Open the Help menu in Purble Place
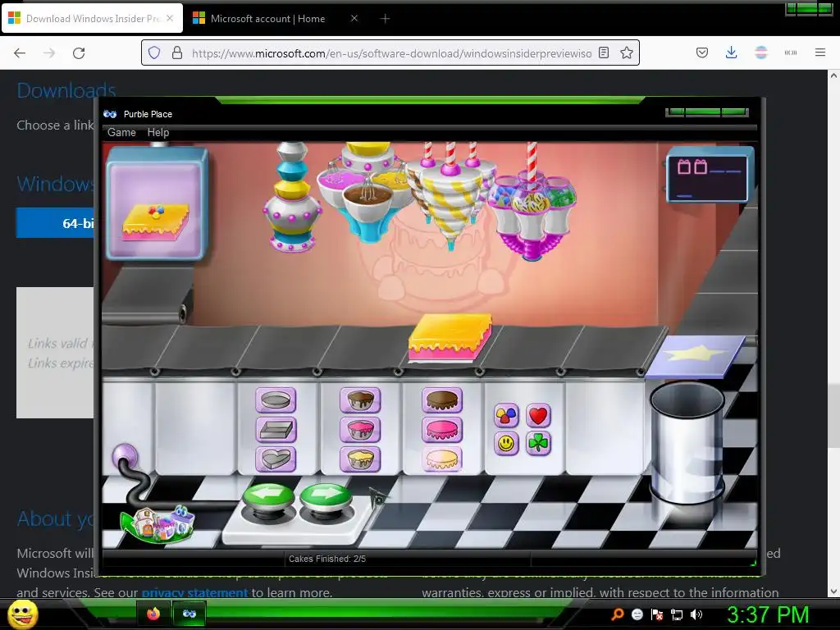Viewport: 840px width, 630px height. (158, 132)
